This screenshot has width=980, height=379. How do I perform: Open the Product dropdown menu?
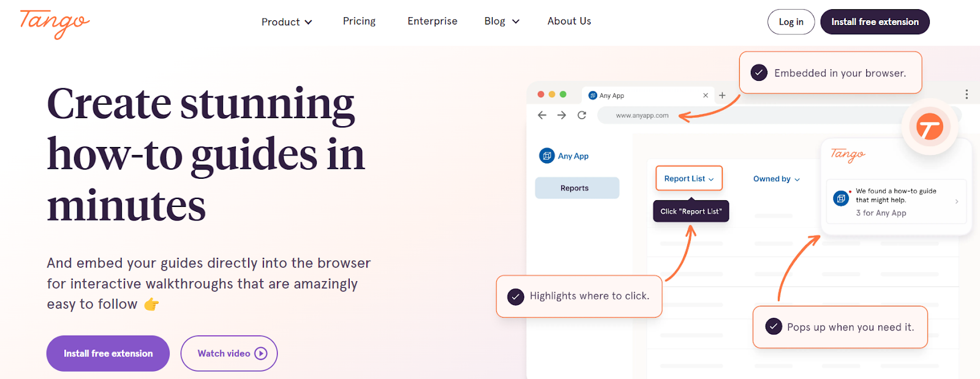coord(287,22)
